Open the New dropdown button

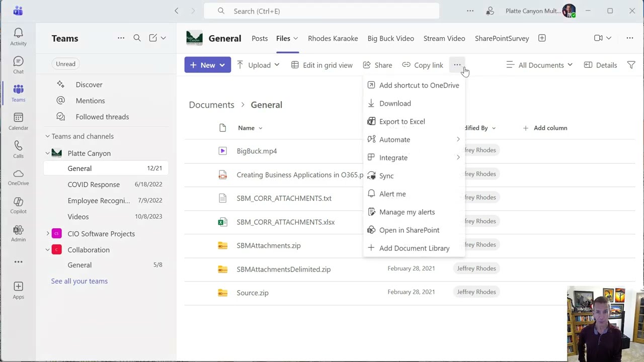pyautogui.click(x=207, y=65)
